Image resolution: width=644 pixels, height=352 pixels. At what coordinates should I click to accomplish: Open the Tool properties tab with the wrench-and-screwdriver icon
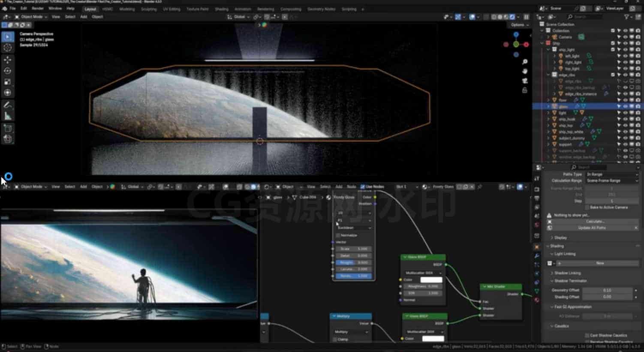pyautogui.click(x=537, y=178)
